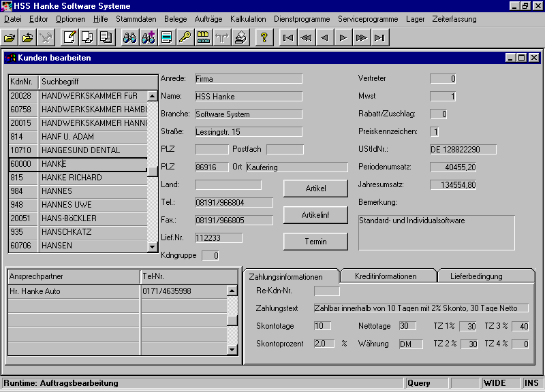Open the Kalkulation menu
This screenshot has height=392, width=545.
pos(248,19)
